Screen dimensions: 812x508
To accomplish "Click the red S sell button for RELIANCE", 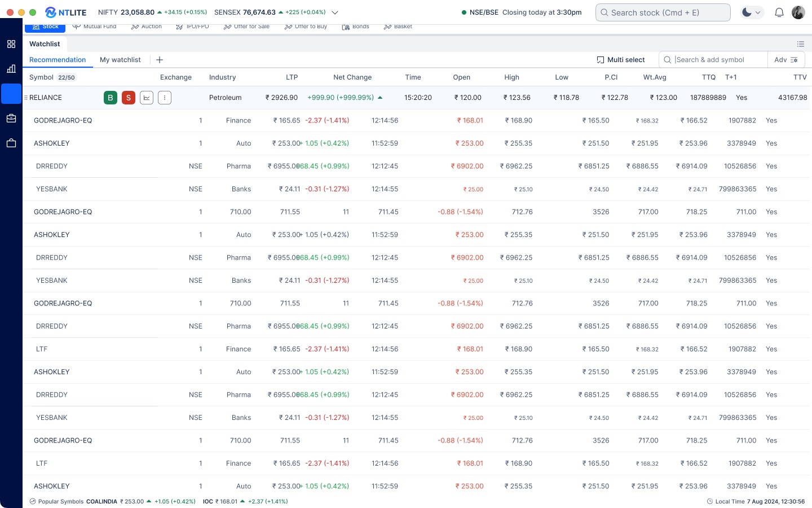I will point(129,98).
